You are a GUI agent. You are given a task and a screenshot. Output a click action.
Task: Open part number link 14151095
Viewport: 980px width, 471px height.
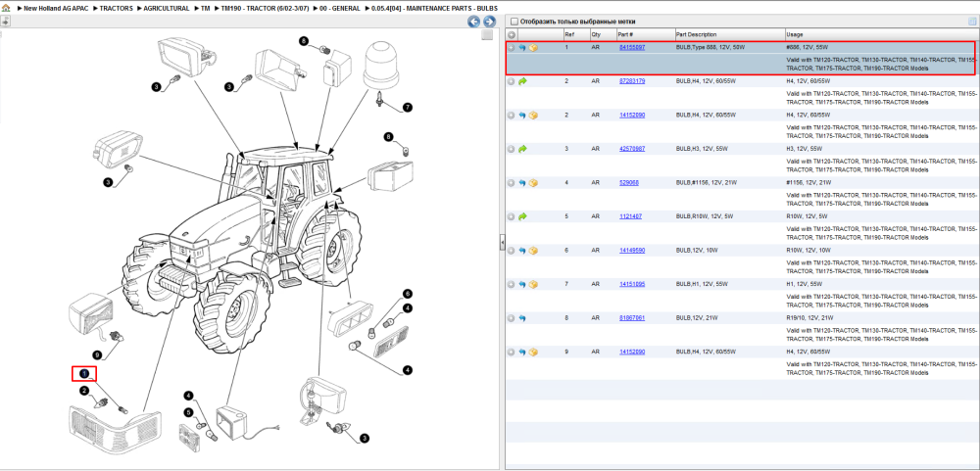click(x=632, y=284)
